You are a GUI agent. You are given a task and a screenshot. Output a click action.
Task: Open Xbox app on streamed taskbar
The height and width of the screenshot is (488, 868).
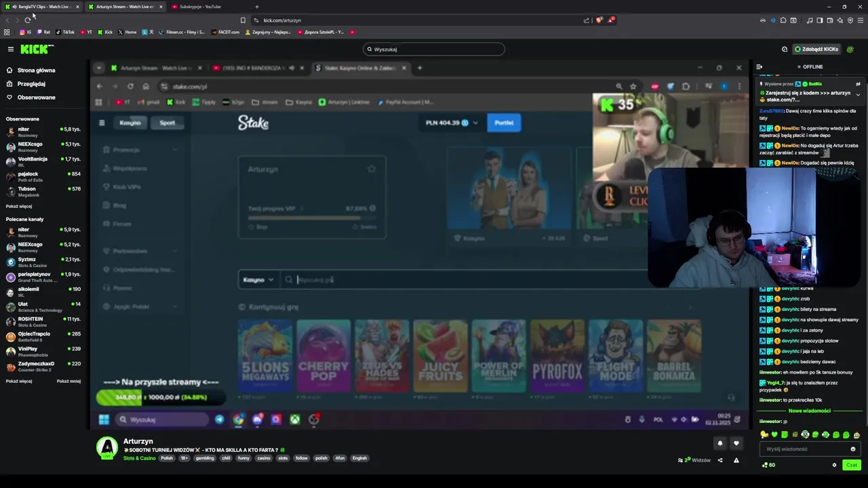point(295,420)
